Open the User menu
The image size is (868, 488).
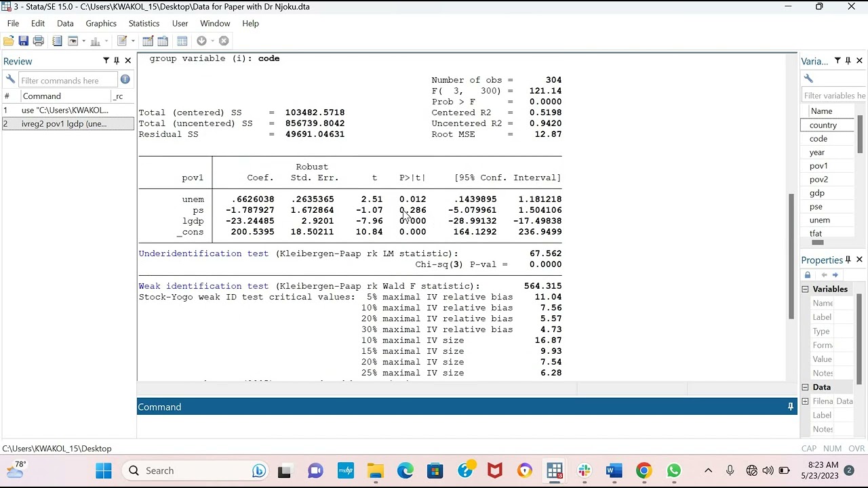180,23
